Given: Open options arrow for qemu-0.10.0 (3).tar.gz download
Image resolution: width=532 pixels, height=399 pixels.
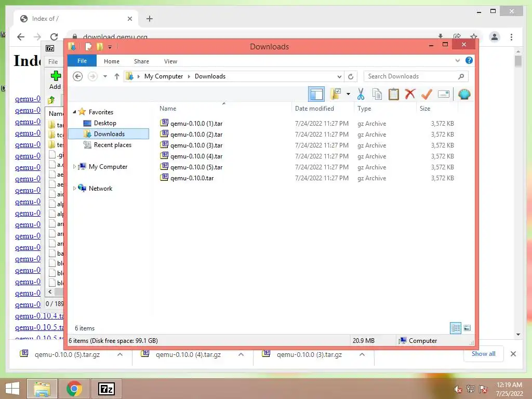Looking at the screenshot, I should tap(362, 354).
